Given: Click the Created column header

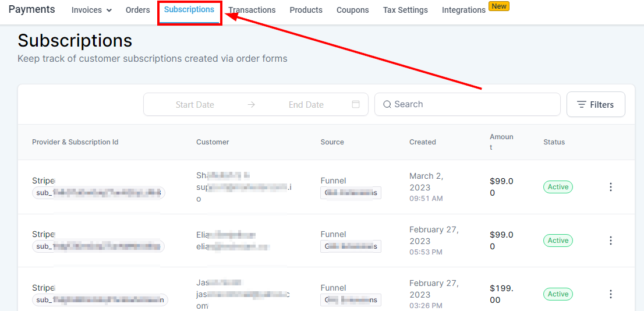Looking at the screenshot, I should (x=423, y=142).
